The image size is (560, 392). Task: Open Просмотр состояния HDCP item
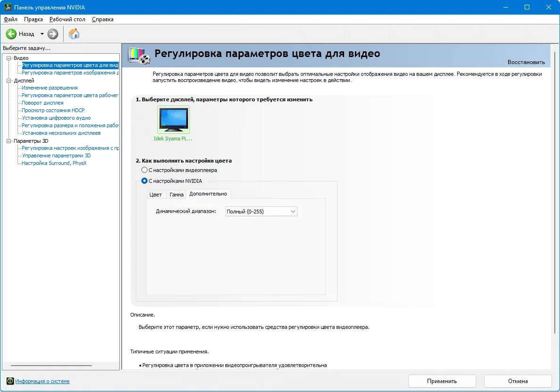pos(53,110)
